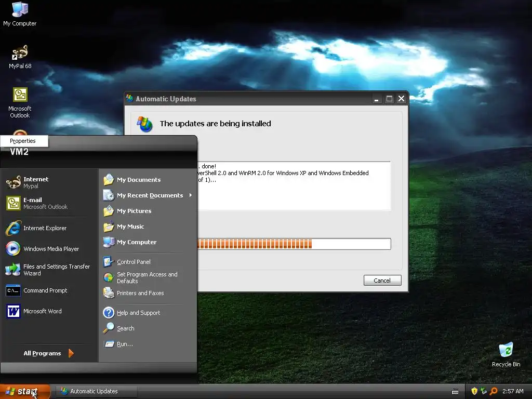
Task: Open Control Panel from Start menu
Action: click(x=147, y=262)
